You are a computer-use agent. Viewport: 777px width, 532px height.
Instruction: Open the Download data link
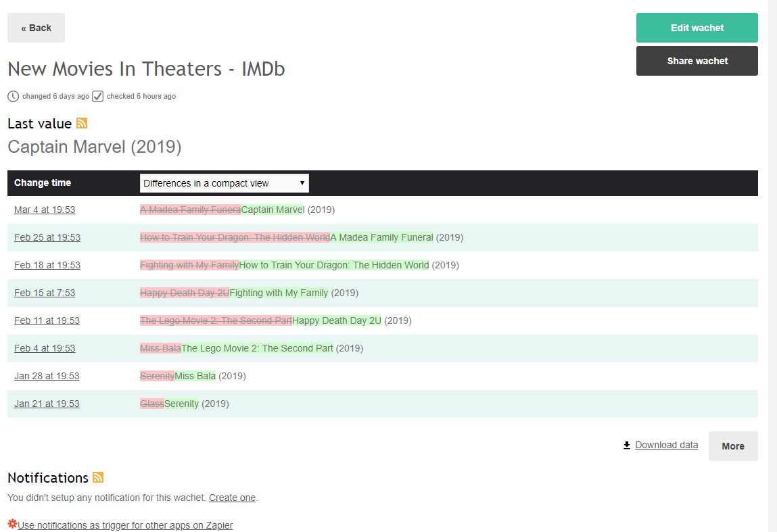(x=667, y=445)
